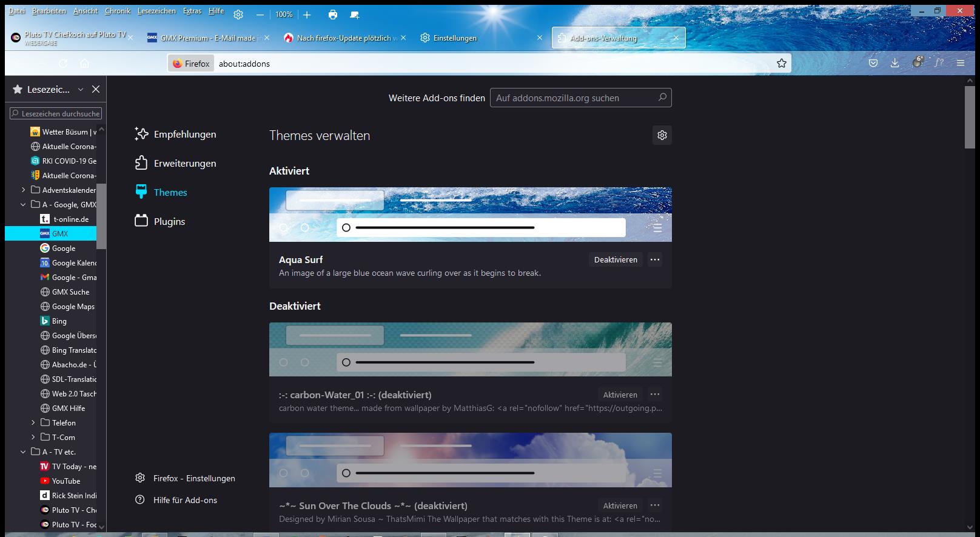Save the page to Pocket

pos(873,63)
